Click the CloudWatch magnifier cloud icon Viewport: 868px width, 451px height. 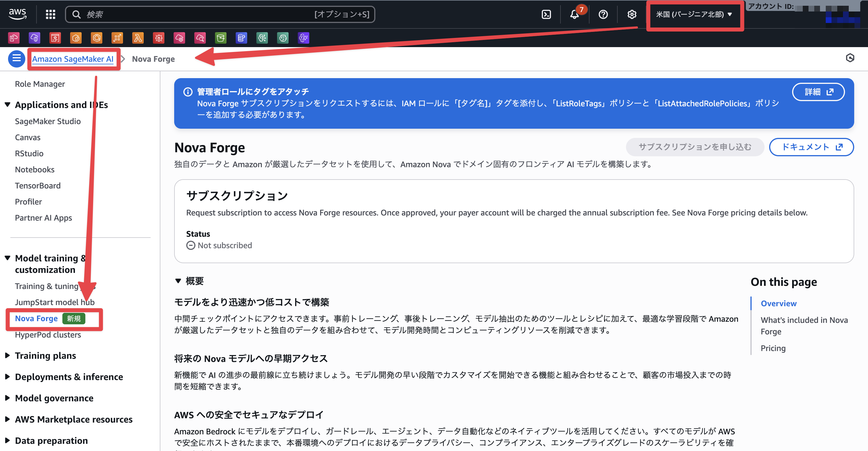coord(200,38)
